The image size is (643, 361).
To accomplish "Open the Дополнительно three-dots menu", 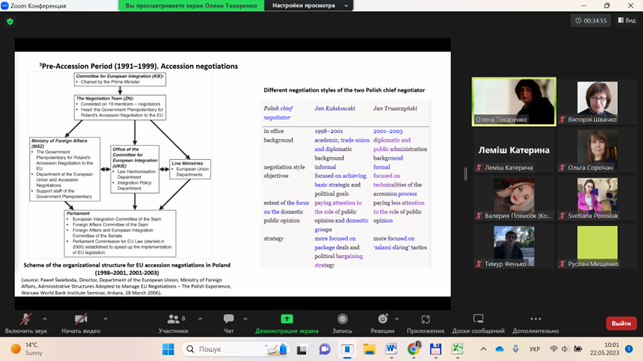I will tap(536, 319).
